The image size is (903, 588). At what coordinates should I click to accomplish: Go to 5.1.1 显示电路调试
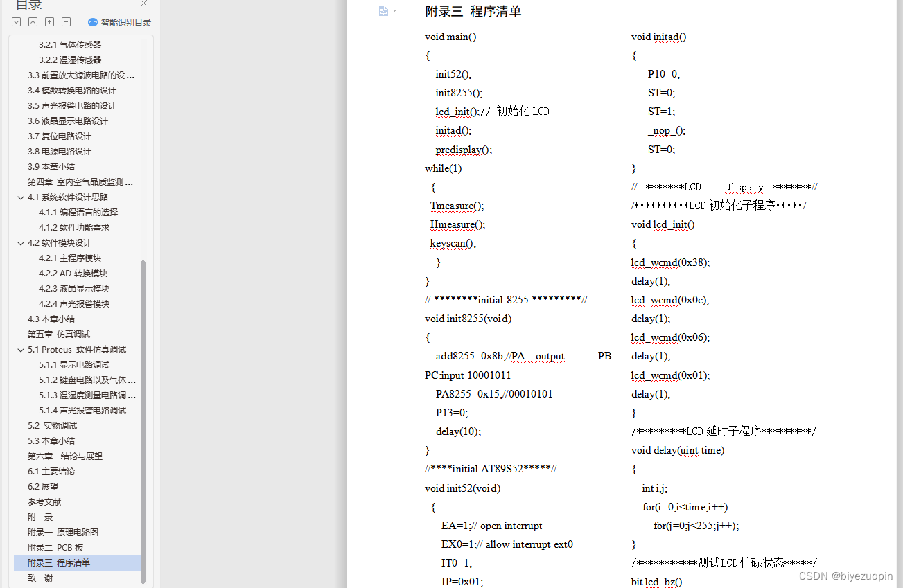coord(74,365)
